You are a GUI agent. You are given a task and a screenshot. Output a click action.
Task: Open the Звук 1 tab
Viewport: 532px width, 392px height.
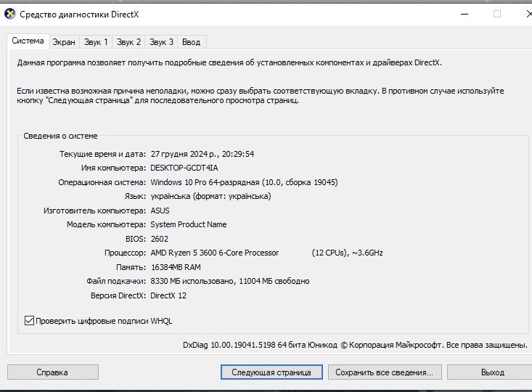click(x=96, y=42)
